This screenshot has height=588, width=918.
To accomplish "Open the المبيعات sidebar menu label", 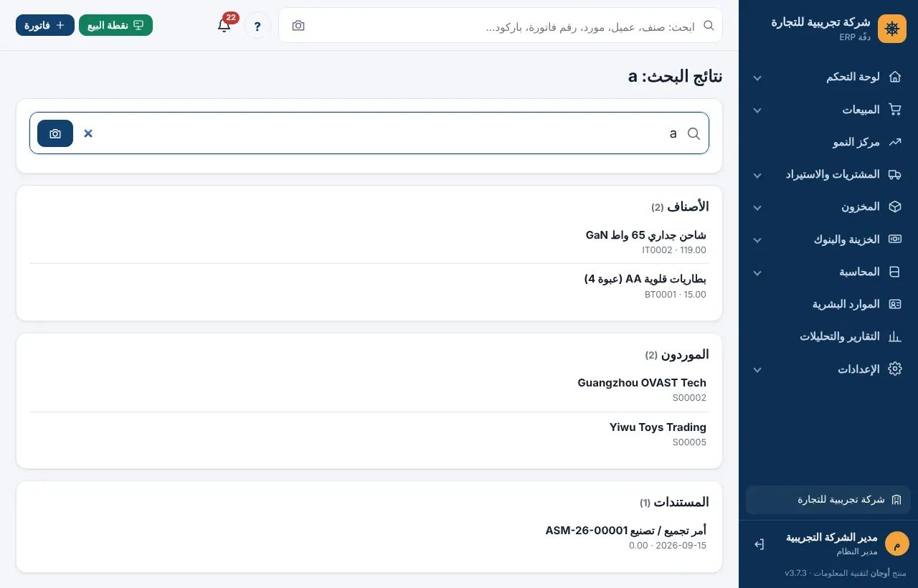I will (861, 110).
